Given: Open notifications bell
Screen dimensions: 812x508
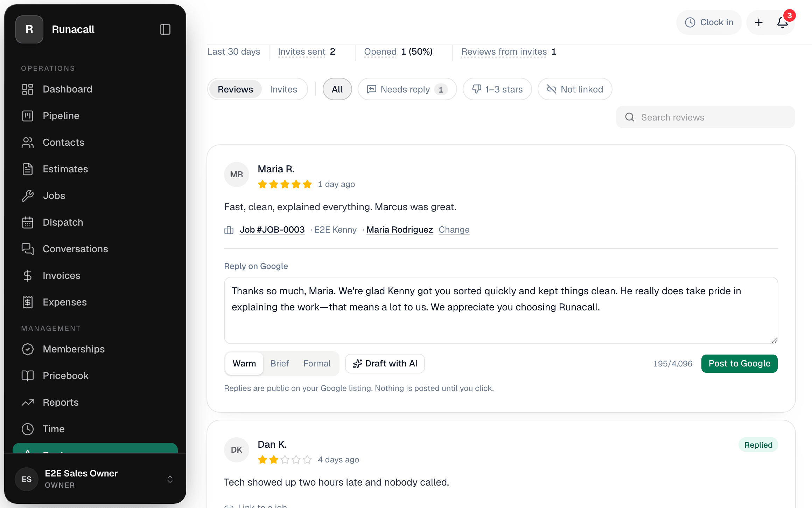Looking at the screenshot, I should pos(783,22).
